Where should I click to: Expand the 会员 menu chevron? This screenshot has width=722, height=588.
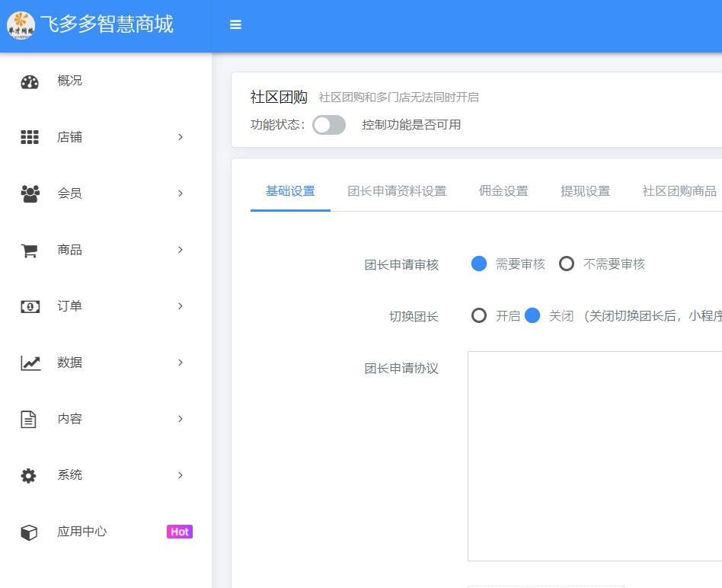(180, 193)
